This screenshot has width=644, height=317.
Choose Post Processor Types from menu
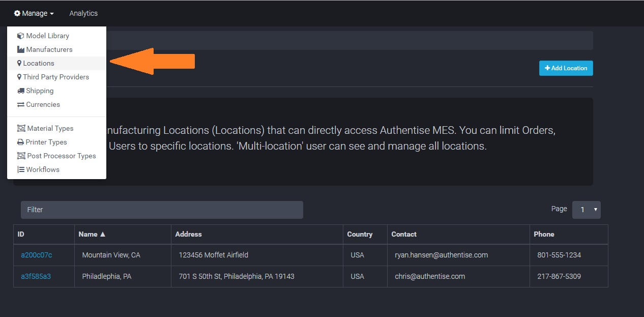point(61,156)
